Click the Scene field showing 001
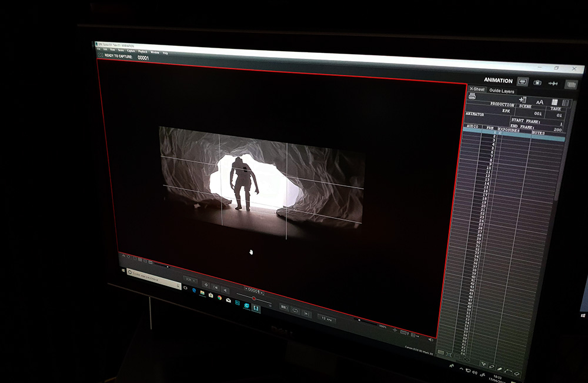Screen dimensions: 588x383 [x=538, y=114]
